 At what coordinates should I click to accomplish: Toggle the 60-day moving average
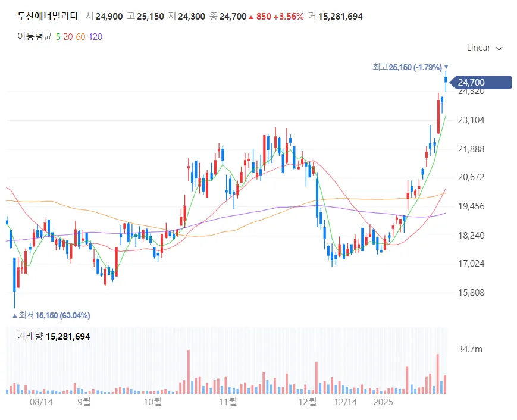tap(80, 37)
